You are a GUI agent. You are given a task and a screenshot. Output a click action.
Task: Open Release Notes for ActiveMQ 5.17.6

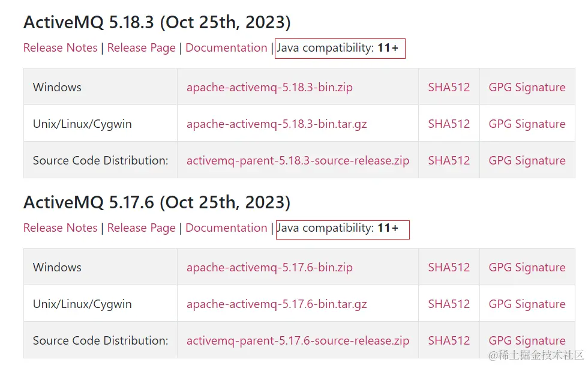point(60,228)
